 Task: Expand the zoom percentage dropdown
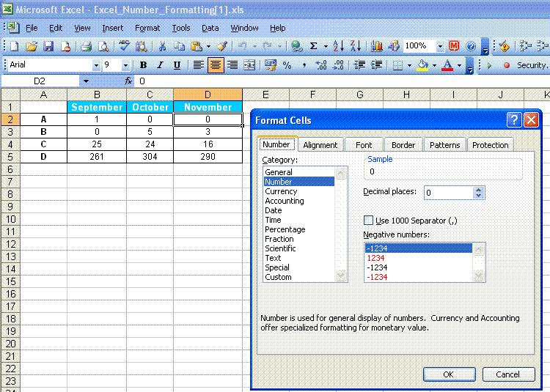(439, 46)
